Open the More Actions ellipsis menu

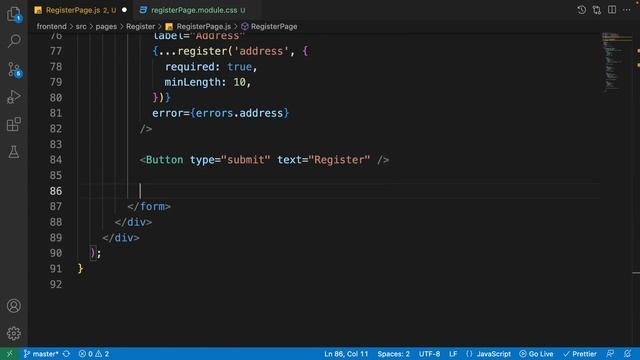point(627,10)
